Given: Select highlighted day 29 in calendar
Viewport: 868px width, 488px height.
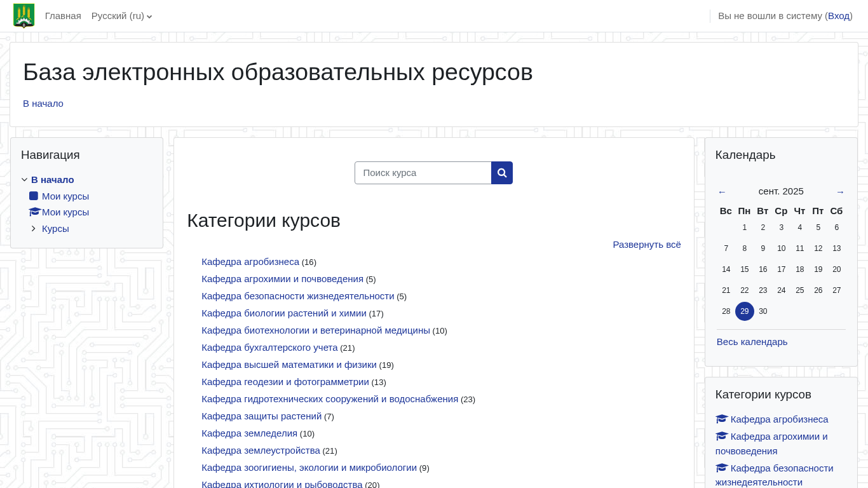Looking at the screenshot, I should click(x=744, y=311).
